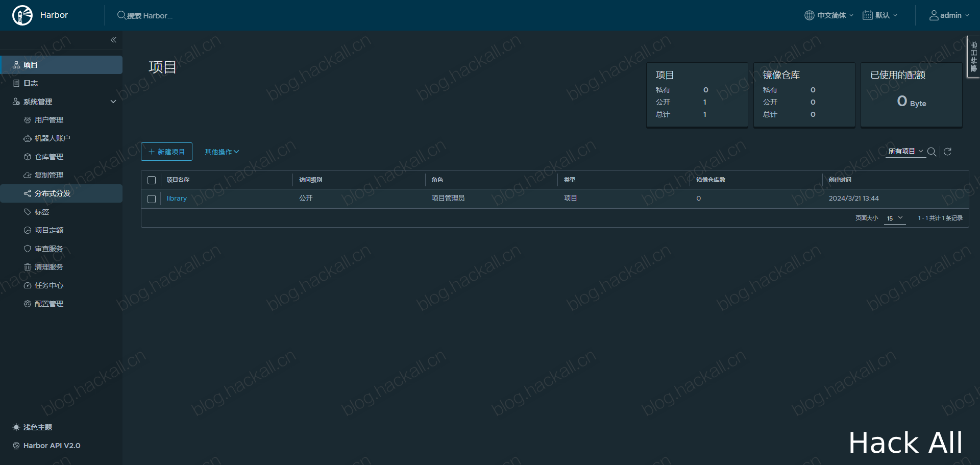
Task: Click the 用户管理 users icon
Action: tap(28, 120)
